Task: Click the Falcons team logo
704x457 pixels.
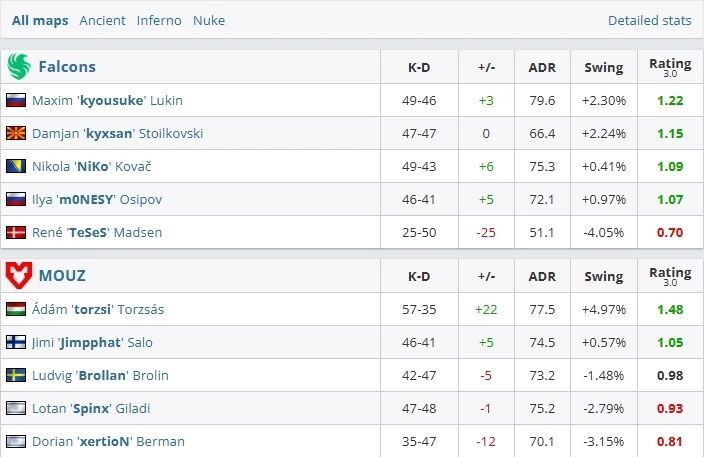Action: [x=19, y=66]
